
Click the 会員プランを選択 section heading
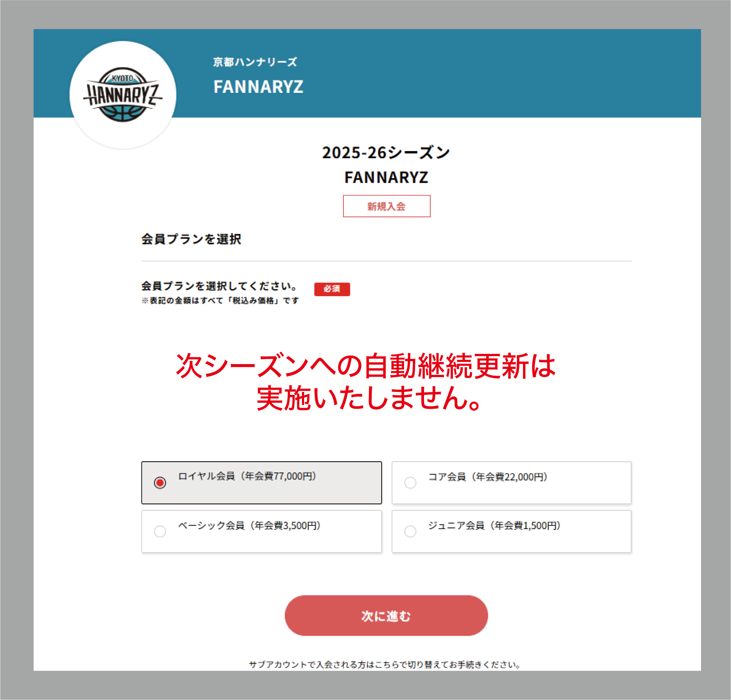191,239
